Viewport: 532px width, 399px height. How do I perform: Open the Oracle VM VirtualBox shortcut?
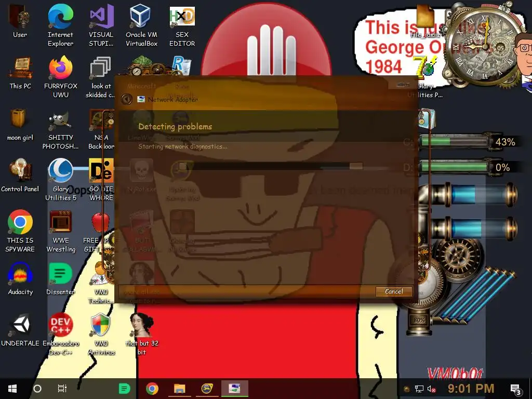(x=141, y=24)
